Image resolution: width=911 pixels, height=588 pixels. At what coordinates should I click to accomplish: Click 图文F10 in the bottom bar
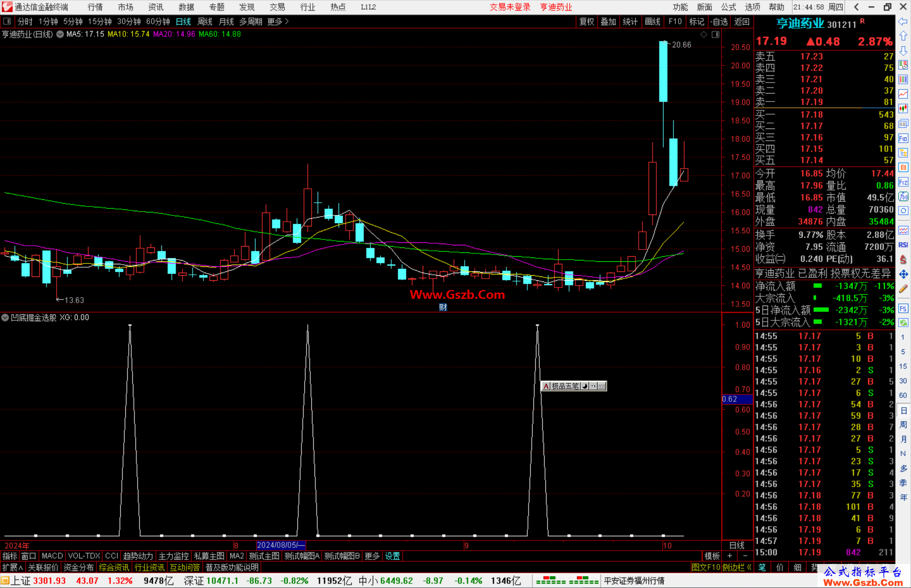point(706,567)
